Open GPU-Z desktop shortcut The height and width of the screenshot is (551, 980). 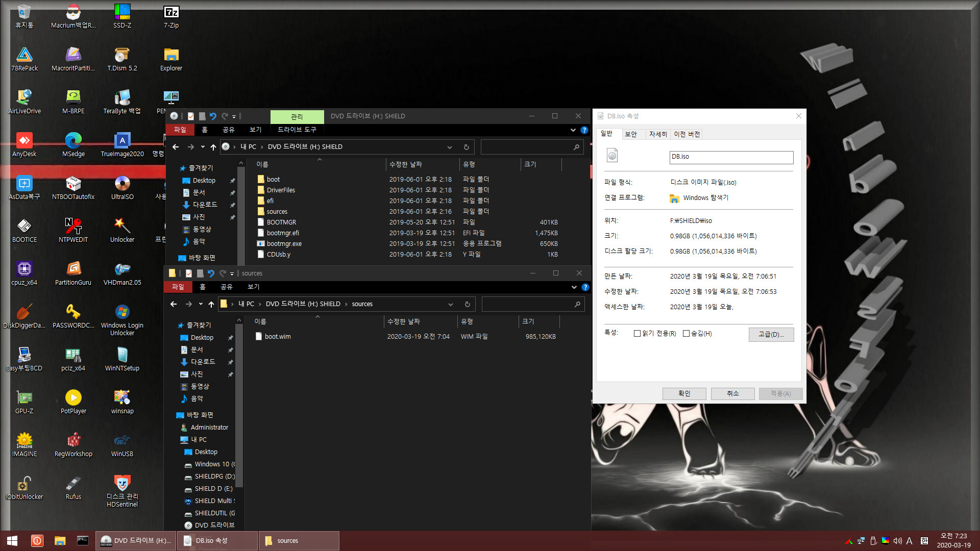(x=24, y=402)
